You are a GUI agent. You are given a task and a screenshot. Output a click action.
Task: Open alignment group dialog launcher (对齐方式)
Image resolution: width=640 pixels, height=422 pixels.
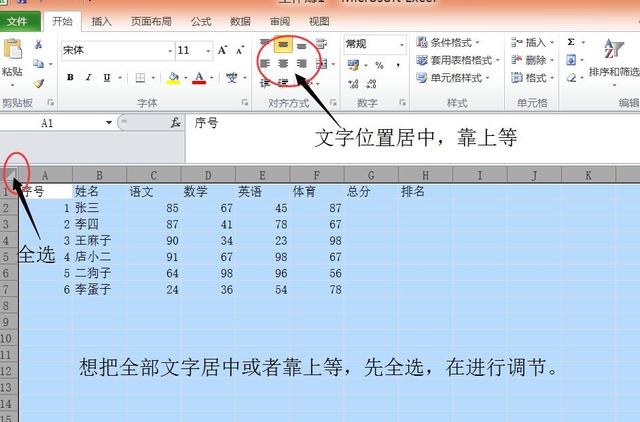point(333,102)
